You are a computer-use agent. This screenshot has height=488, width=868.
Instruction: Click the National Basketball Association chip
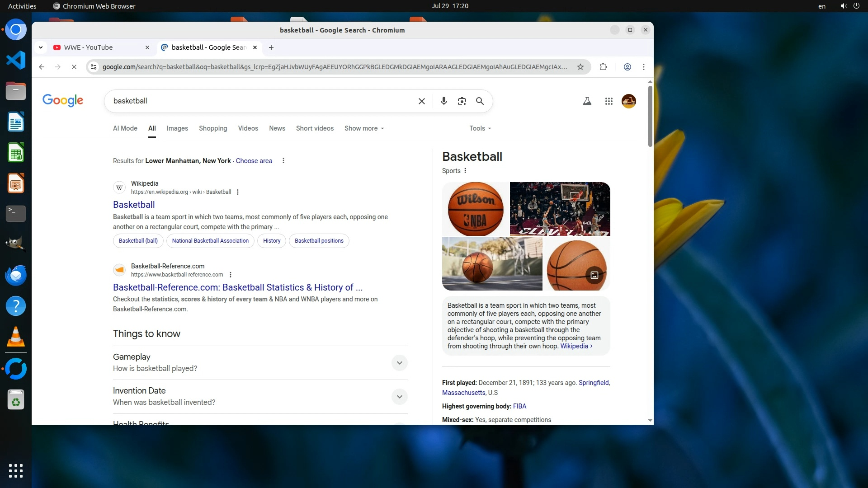click(210, 241)
